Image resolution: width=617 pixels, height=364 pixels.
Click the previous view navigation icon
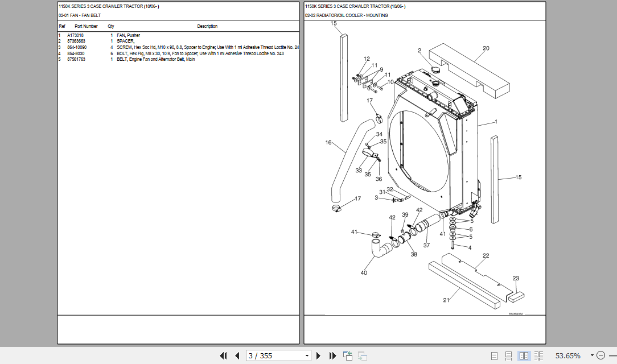click(347, 355)
